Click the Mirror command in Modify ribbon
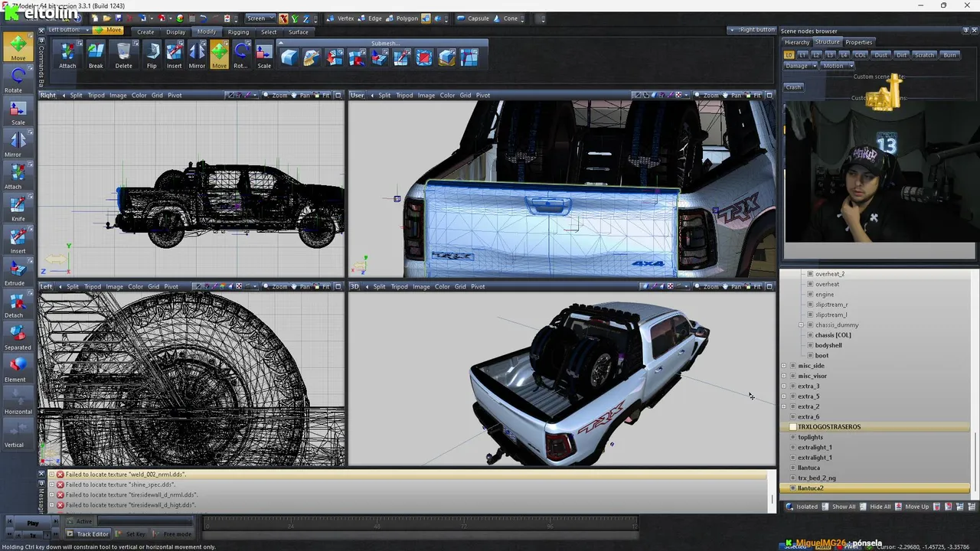 click(x=197, y=55)
